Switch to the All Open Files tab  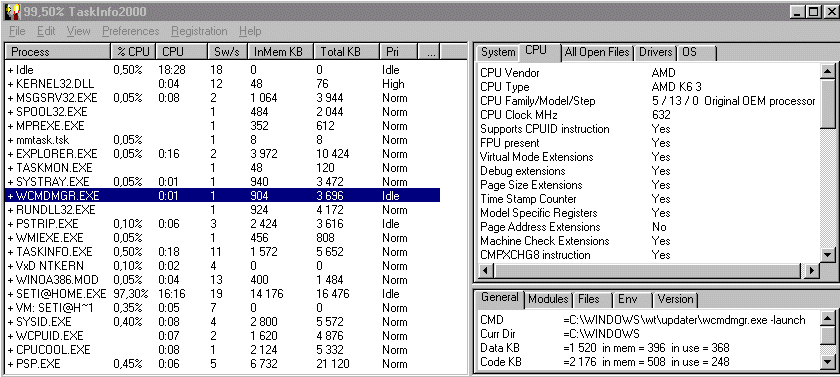[x=596, y=52]
